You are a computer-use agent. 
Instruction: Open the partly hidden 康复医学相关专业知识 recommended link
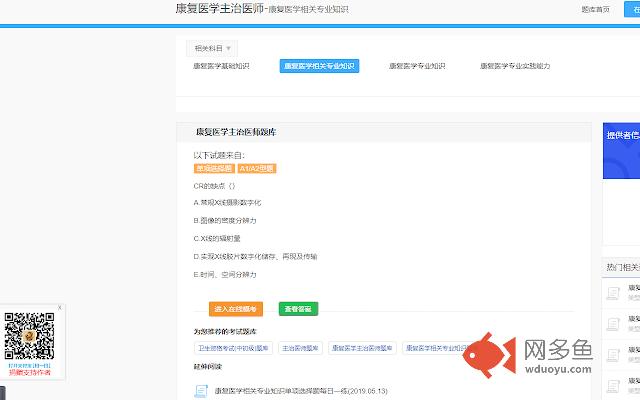[x=435, y=348]
